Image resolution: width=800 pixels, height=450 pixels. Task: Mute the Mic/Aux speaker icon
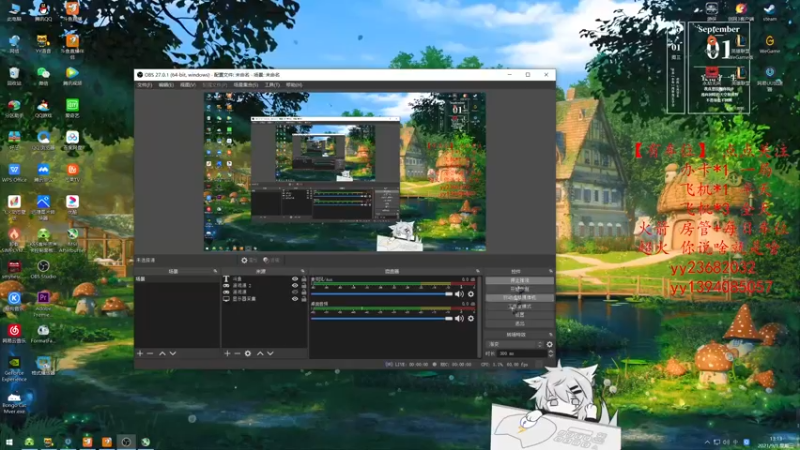click(x=460, y=294)
